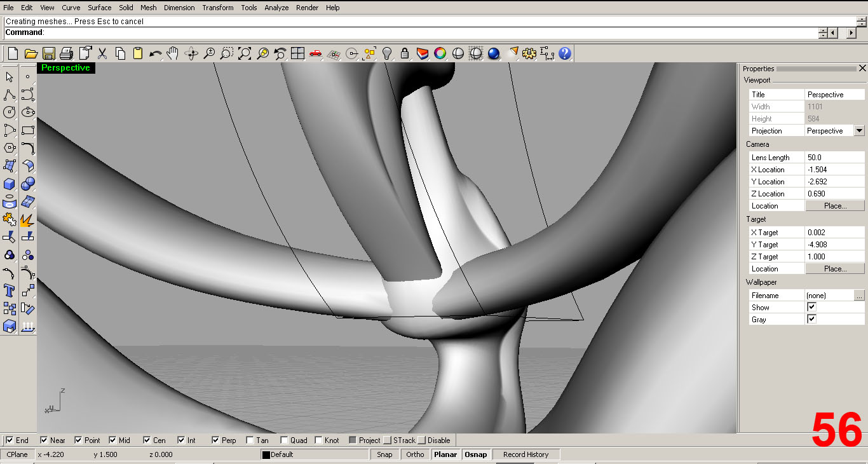868x464 pixels.
Task: Open the Projection dropdown arrow
Action: [x=859, y=130]
